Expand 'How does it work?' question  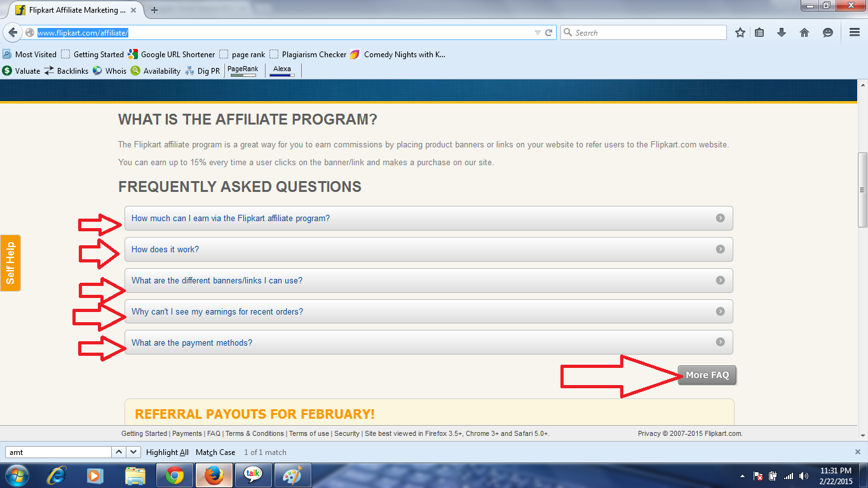(x=429, y=249)
